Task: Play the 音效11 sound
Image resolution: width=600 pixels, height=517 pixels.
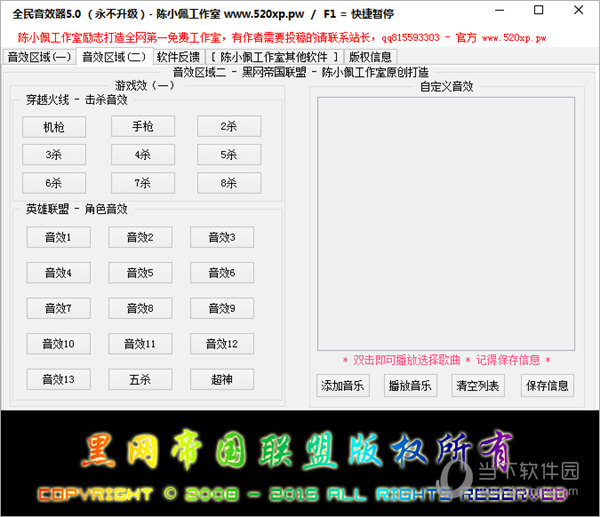Action: pyautogui.click(x=140, y=344)
